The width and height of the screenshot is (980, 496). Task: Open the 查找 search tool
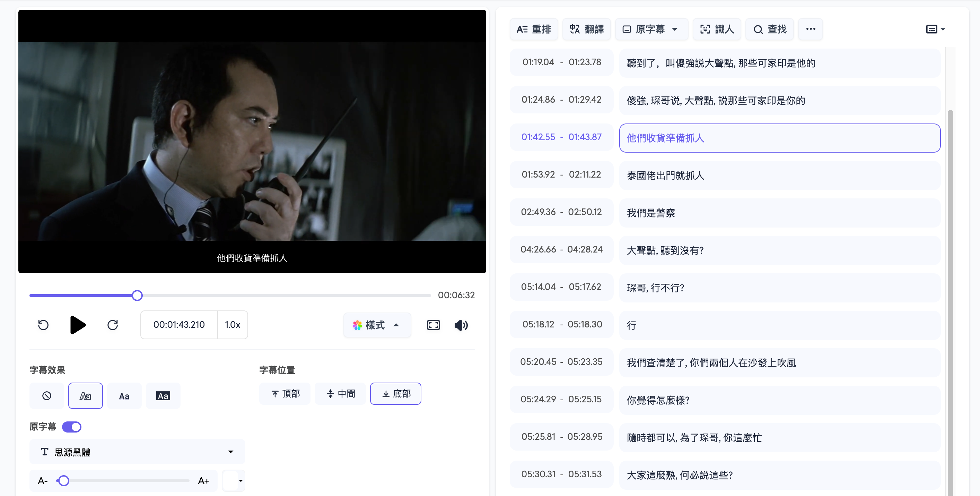(770, 29)
